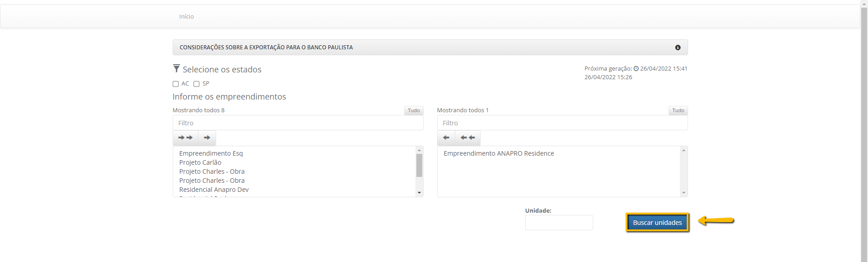Viewport: 868px width, 262px height.
Task: Click the info icon in considerations banner
Action: point(678,48)
